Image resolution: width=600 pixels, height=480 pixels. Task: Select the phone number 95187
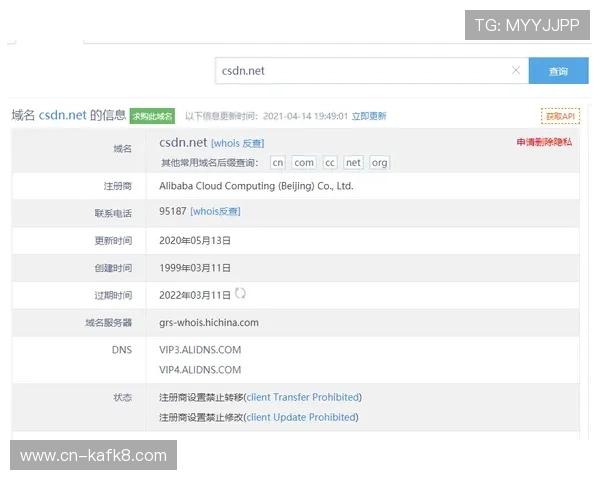point(173,211)
